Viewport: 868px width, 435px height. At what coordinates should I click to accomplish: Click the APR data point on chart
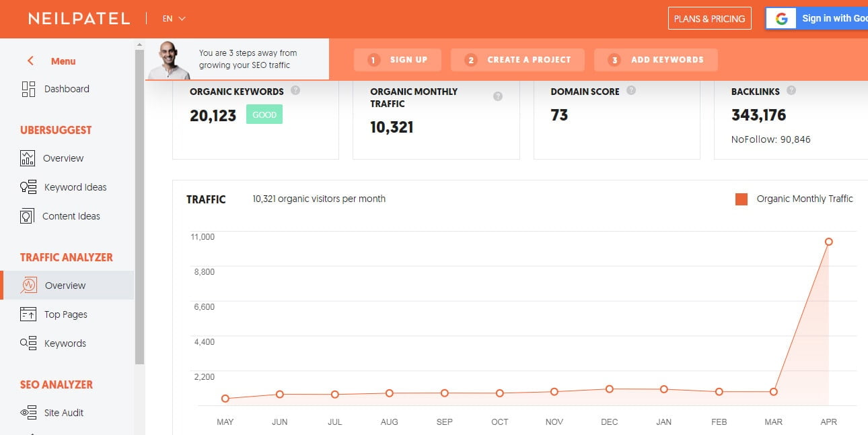pos(829,242)
